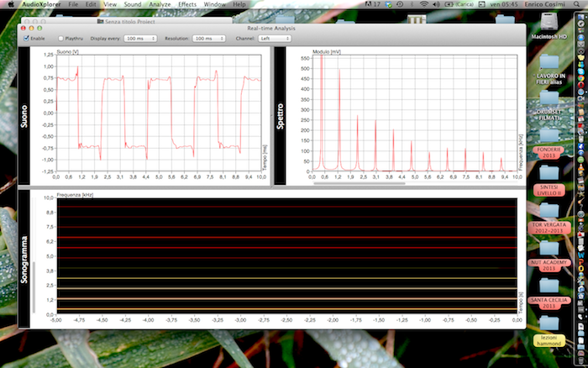Open the File menu
The image size is (588, 368).
point(74,4)
